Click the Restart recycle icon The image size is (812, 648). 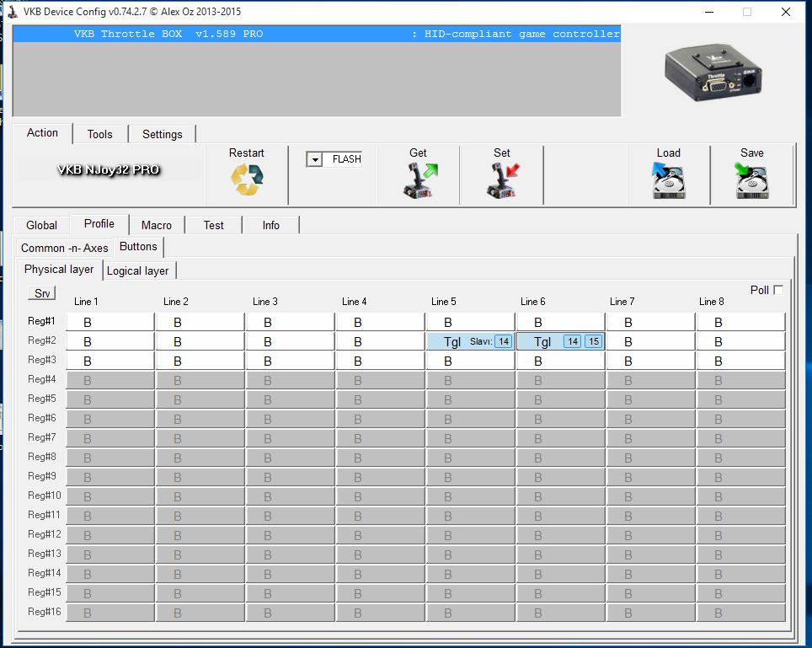tap(247, 179)
